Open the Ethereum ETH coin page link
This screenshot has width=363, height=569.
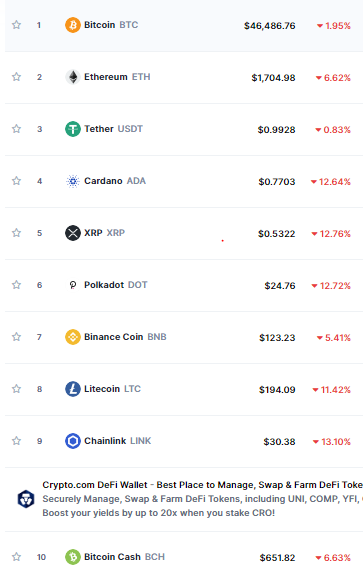(117, 77)
